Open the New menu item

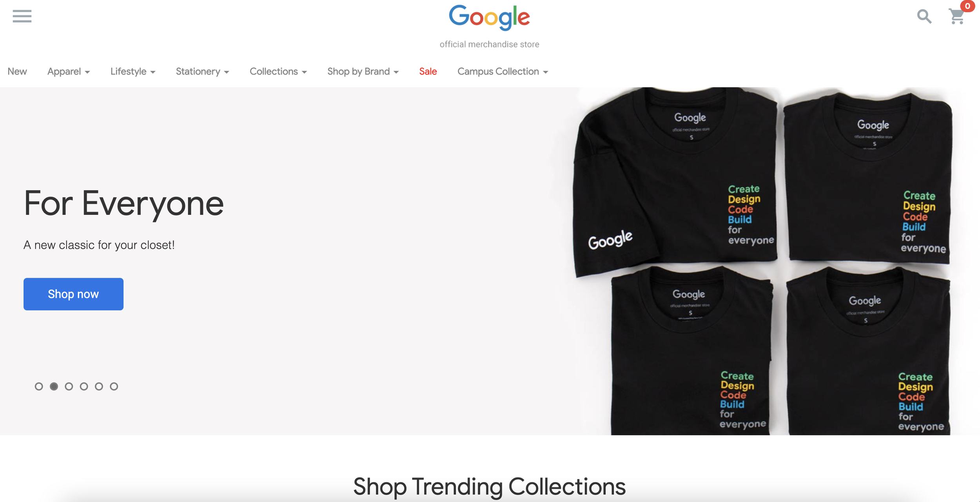[17, 71]
